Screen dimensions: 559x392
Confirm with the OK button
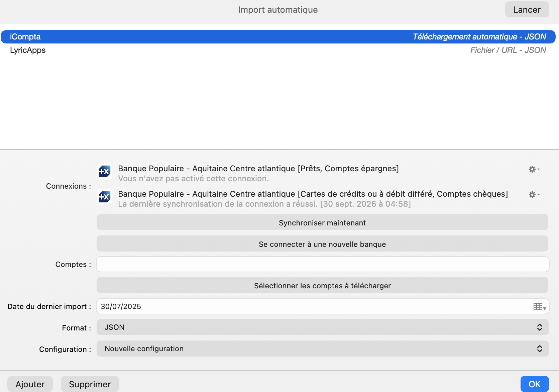[x=535, y=384]
